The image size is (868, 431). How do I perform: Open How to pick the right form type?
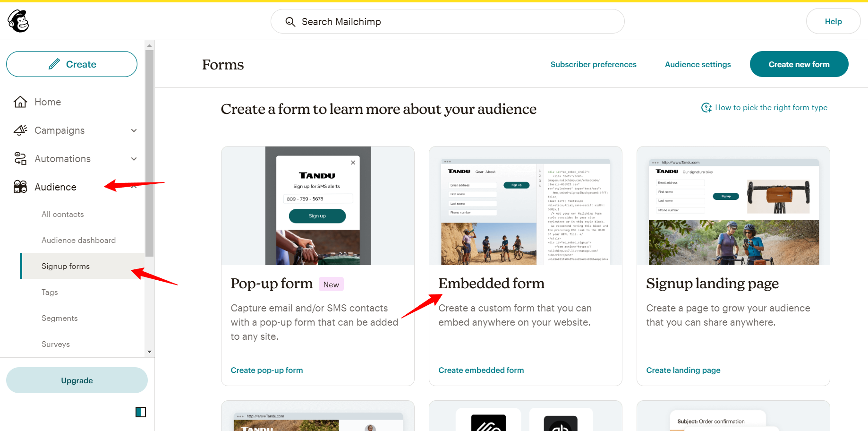click(x=771, y=108)
